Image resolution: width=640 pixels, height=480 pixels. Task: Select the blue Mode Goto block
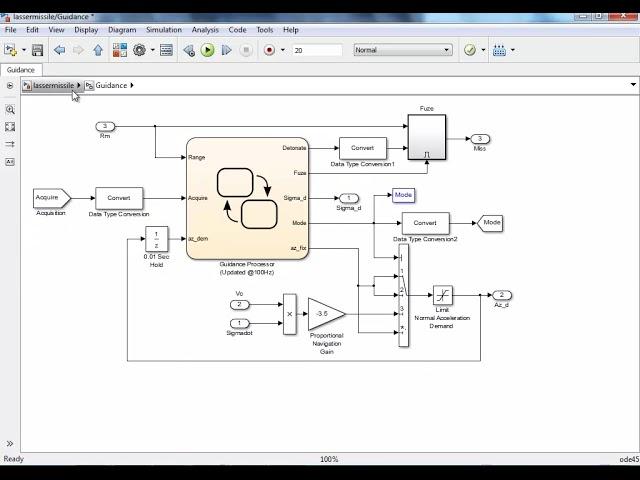pos(403,195)
